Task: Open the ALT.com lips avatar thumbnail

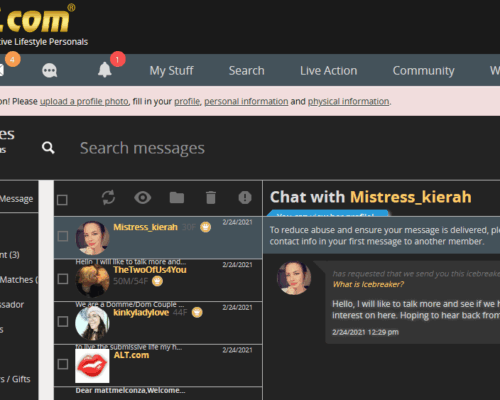Action: (x=92, y=366)
